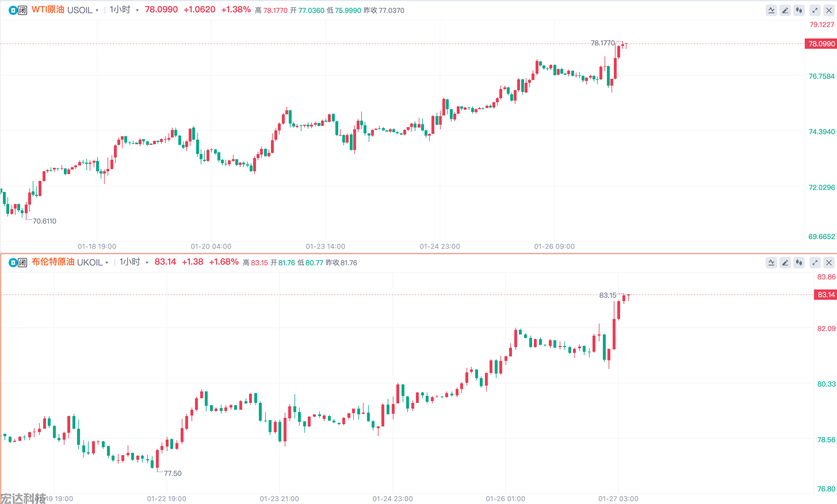
Task: Change candlestick chart type on WTI chart
Action: pos(799,11)
